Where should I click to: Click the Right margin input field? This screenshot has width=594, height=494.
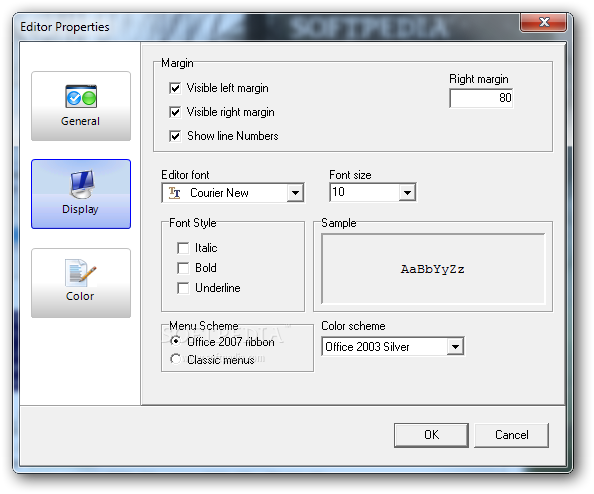coord(481,98)
